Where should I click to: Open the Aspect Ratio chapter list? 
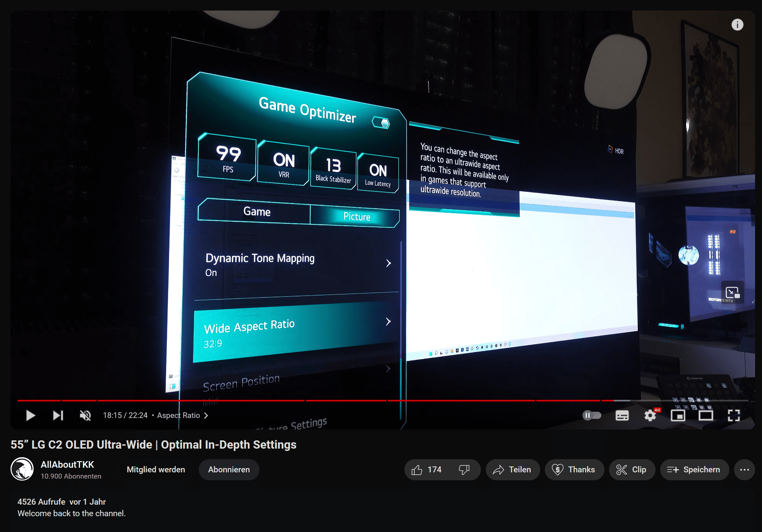point(183,415)
